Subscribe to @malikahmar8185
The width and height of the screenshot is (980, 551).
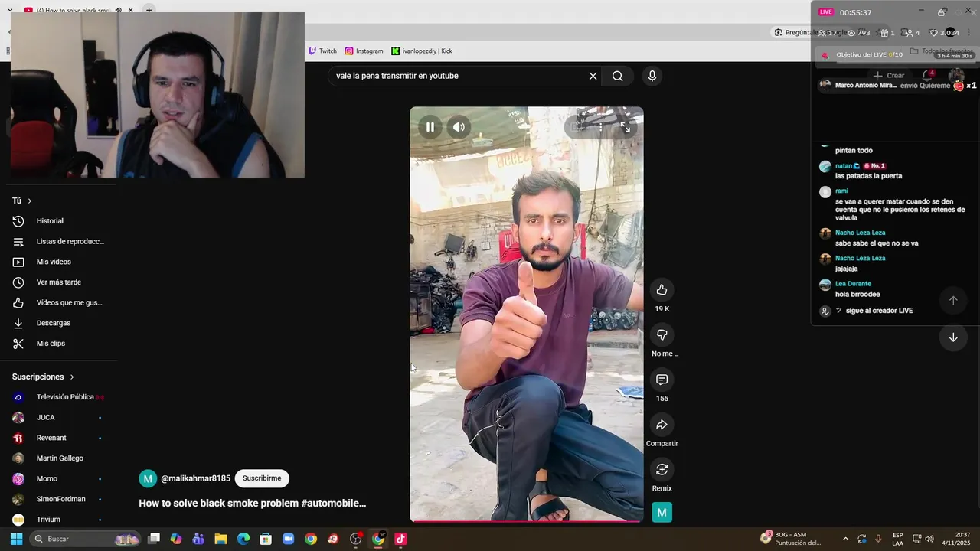(262, 478)
